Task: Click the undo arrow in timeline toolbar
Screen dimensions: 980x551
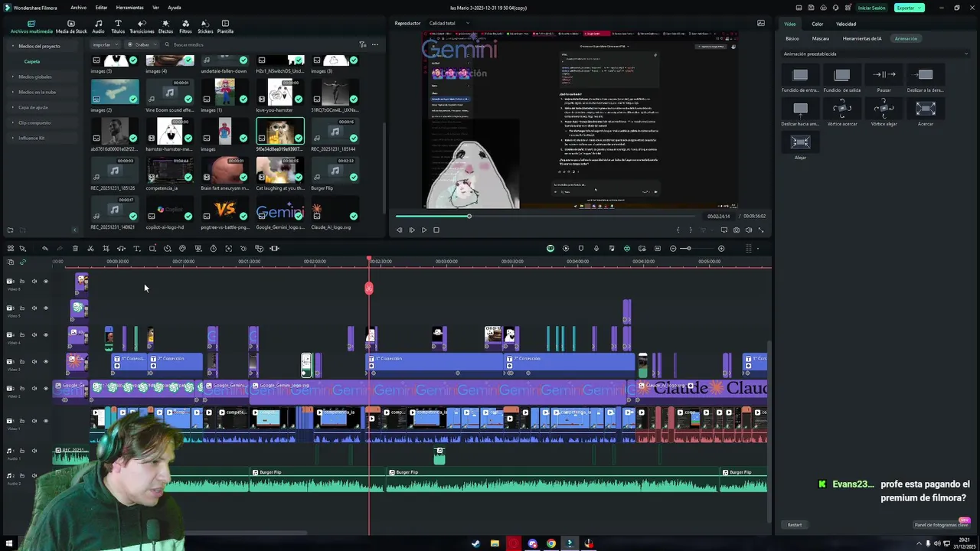Action: [x=44, y=249]
